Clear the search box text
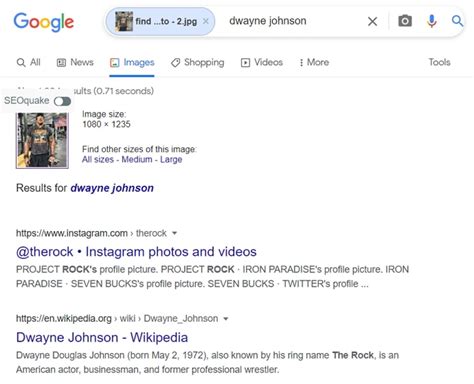Viewport: 474px width, 384px height. [372, 22]
